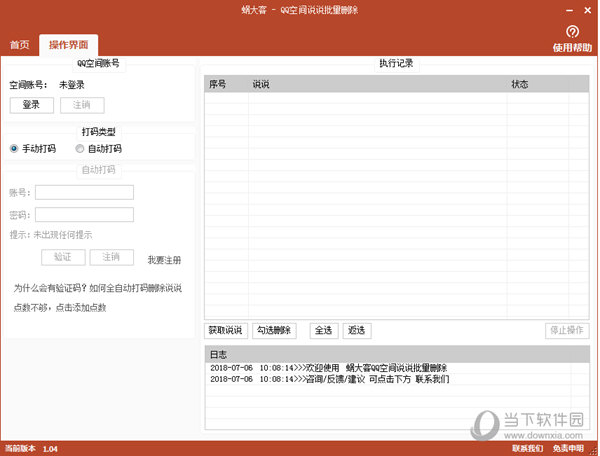Click the 日志 panel header
This screenshot has height=456, width=600.
(x=397, y=355)
